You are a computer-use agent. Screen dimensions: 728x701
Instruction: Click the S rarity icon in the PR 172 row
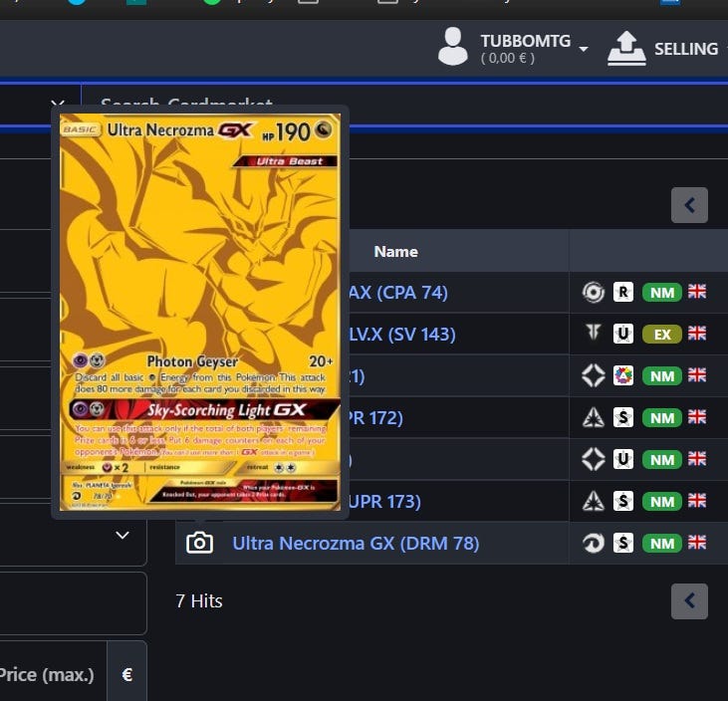tap(623, 418)
